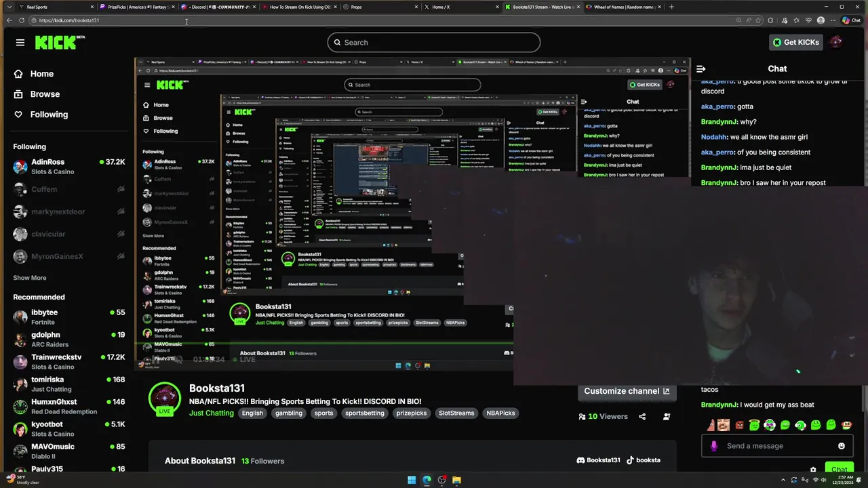Click the Get KICKs button
Screen dimensions: 868x488
[796, 42]
